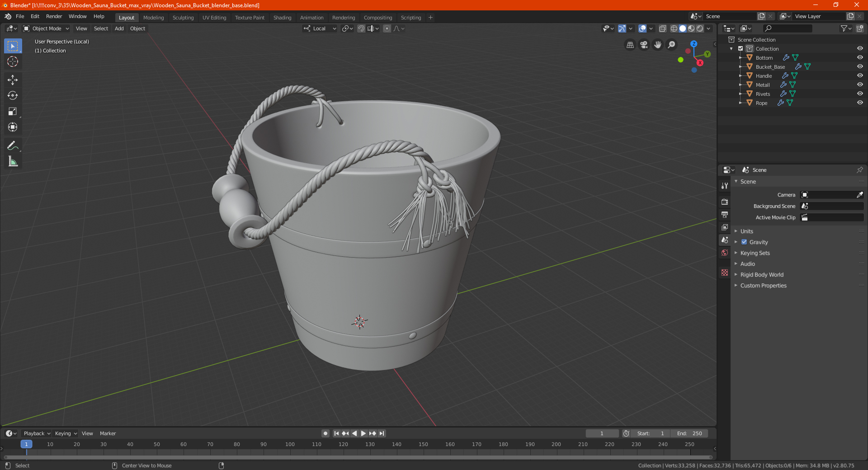Screen dimensions: 868x470
Task: Switch perspective/orthographic grid icon
Action: pos(630,45)
